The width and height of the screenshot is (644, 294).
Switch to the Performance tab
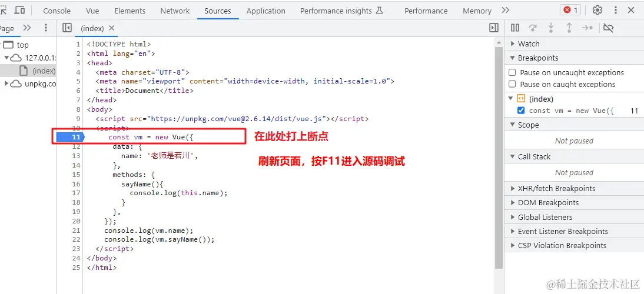pos(426,11)
